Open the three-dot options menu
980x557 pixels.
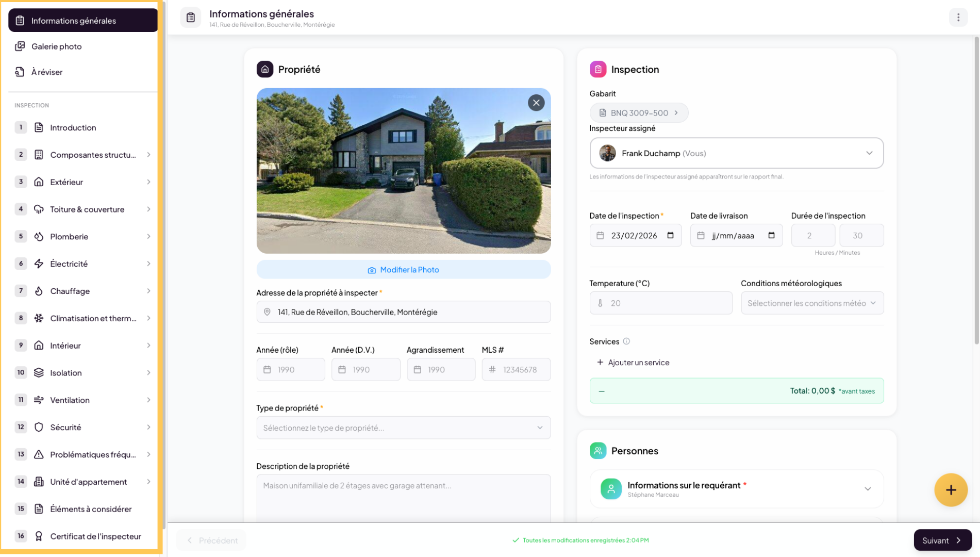coord(958,18)
